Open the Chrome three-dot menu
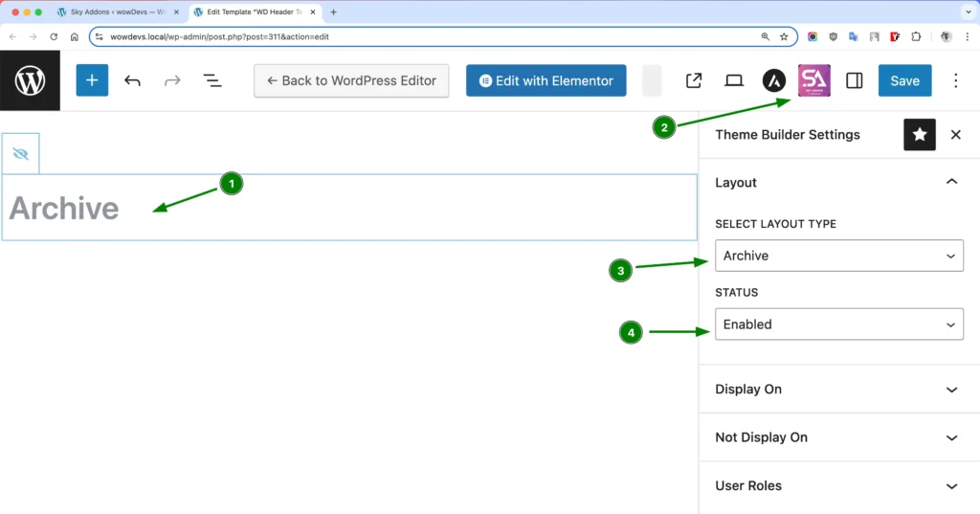 [x=967, y=37]
